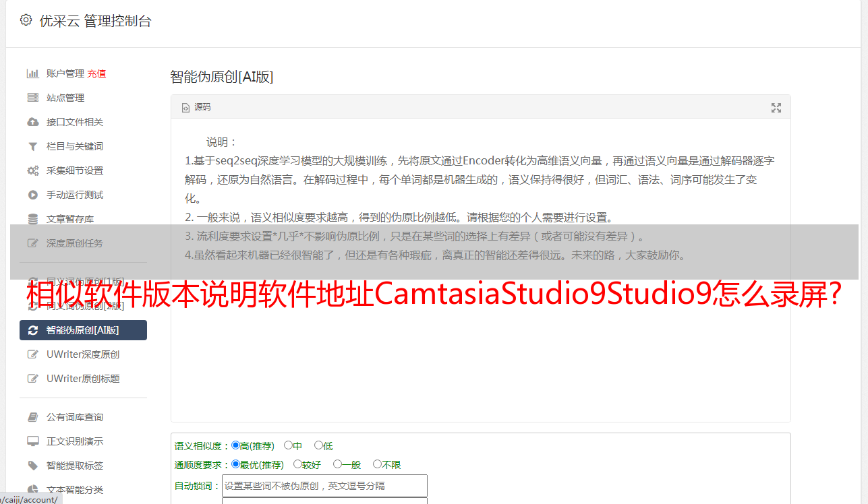
Task: Click the 优采云 管理控制台 header title
Action: pyautogui.click(x=96, y=21)
